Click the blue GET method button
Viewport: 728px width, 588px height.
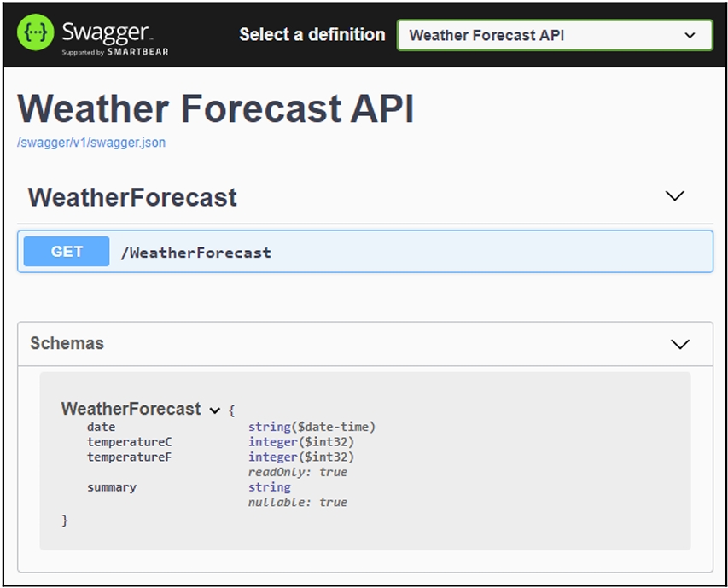coord(67,252)
